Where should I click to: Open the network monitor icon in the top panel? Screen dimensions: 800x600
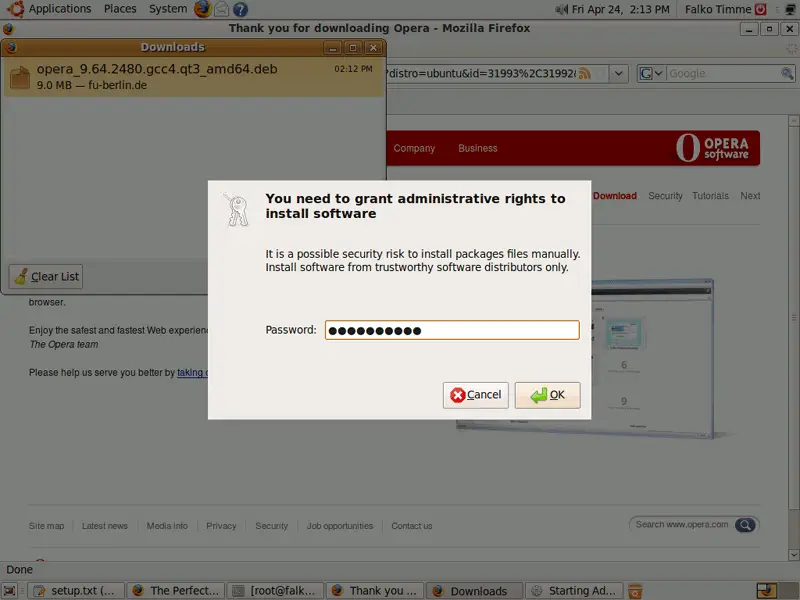pos(790,9)
